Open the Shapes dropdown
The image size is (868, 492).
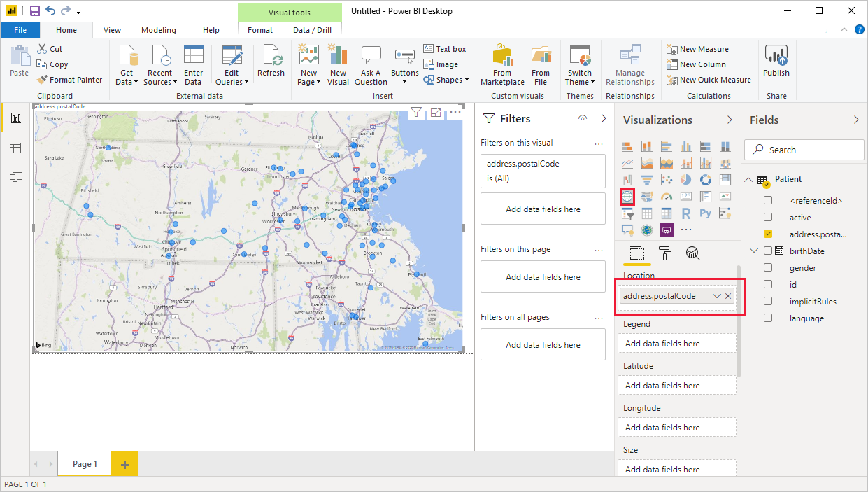point(446,80)
